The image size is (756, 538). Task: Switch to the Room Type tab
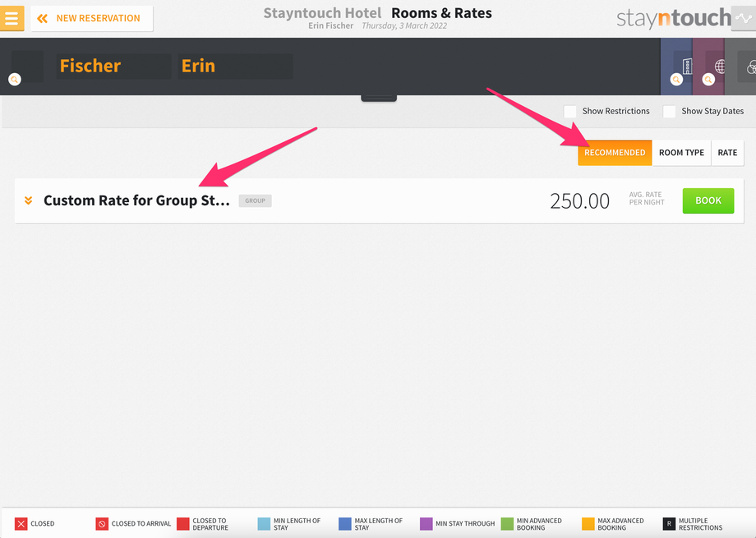tap(681, 153)
